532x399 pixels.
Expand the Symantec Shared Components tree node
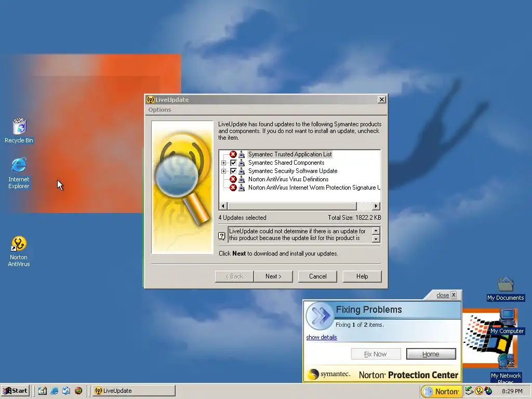tap(223, 163)
